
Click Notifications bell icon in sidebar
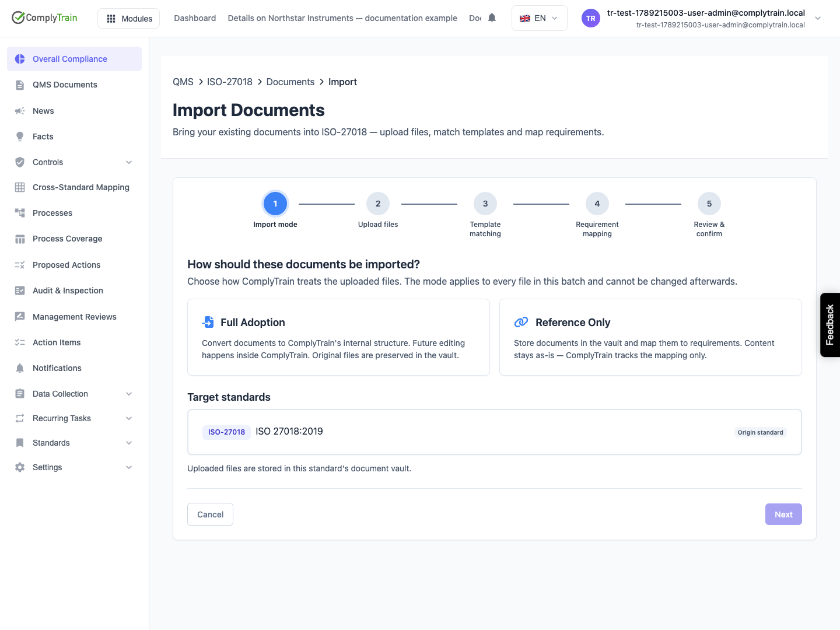click(20, 368)
